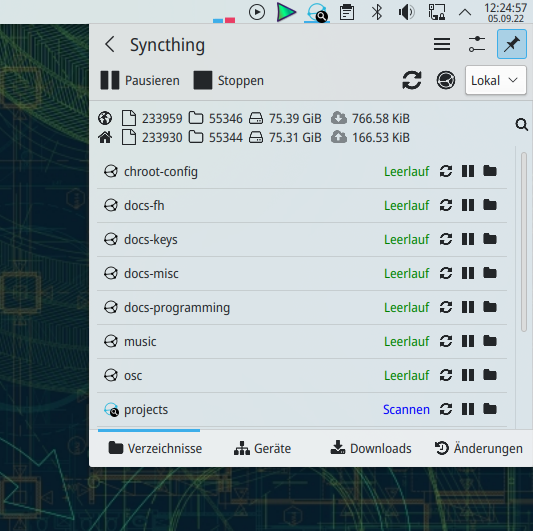Expand the docs-keys row
Image resolution: width=533 pixels, height=531 pixels.
coord(302,239)
